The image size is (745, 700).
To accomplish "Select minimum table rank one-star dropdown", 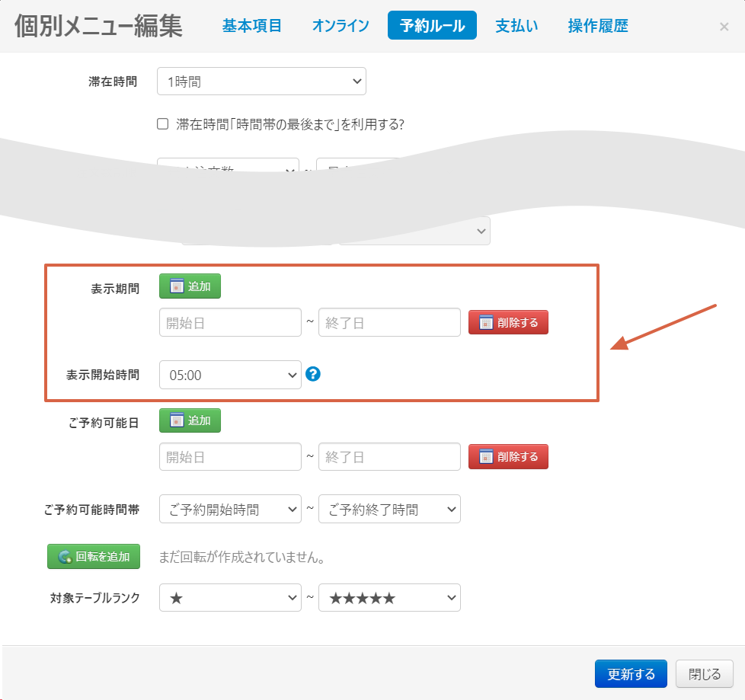I will point(230,598).
